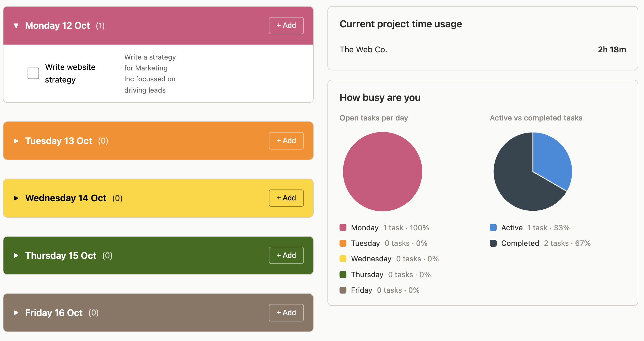
Task: Click the Thursday green legend swatch
Action: coord(343,275)
